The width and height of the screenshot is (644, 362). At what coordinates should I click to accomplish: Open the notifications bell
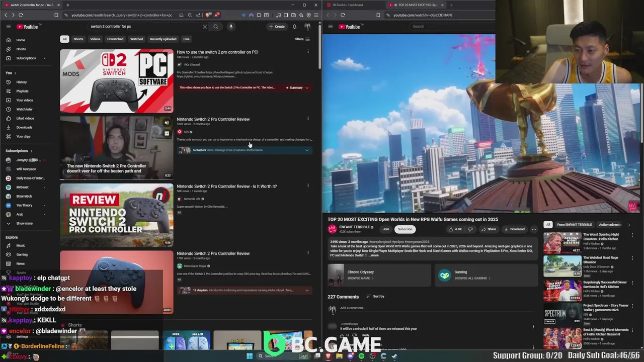[294, 27]
